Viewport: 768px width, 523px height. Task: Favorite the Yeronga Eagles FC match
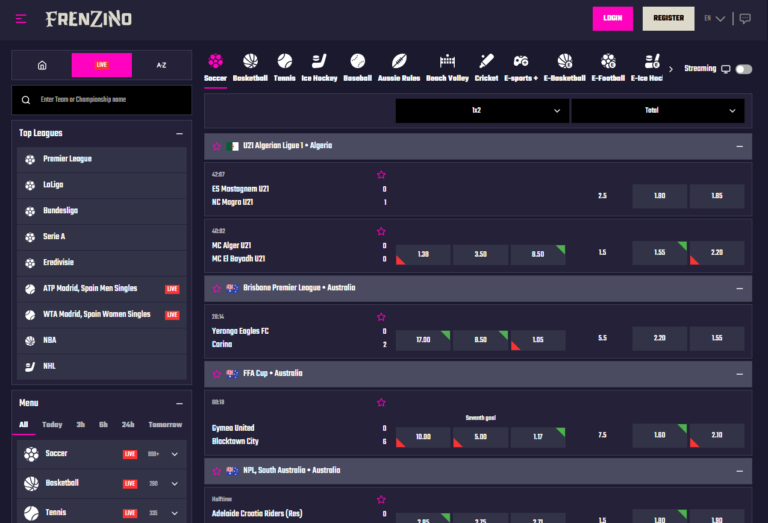tap(381, 317)
